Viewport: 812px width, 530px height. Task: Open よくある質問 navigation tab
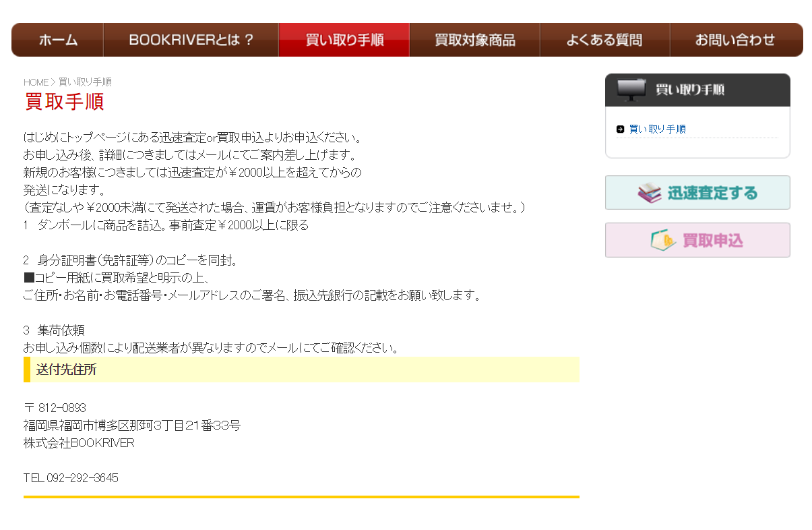tap(604, 40)
